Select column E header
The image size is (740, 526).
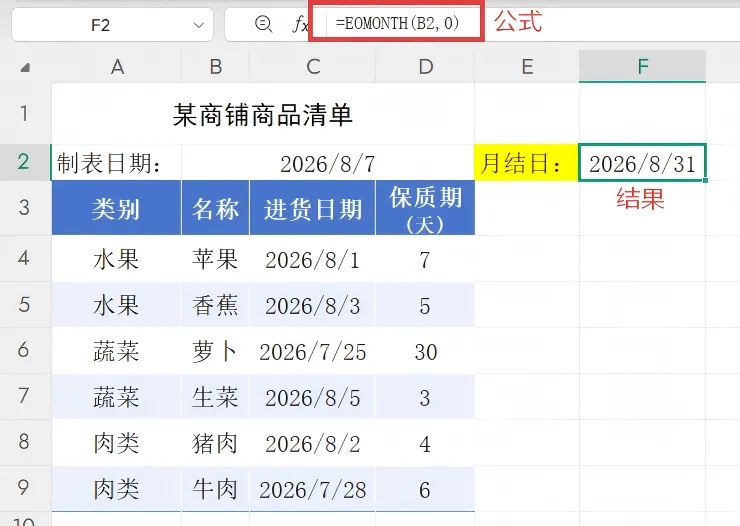click(x=527, y=67)
